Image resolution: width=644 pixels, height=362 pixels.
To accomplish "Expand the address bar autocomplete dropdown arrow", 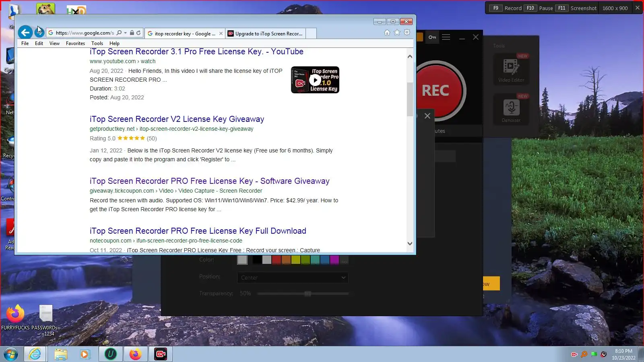I will point(126,33).
